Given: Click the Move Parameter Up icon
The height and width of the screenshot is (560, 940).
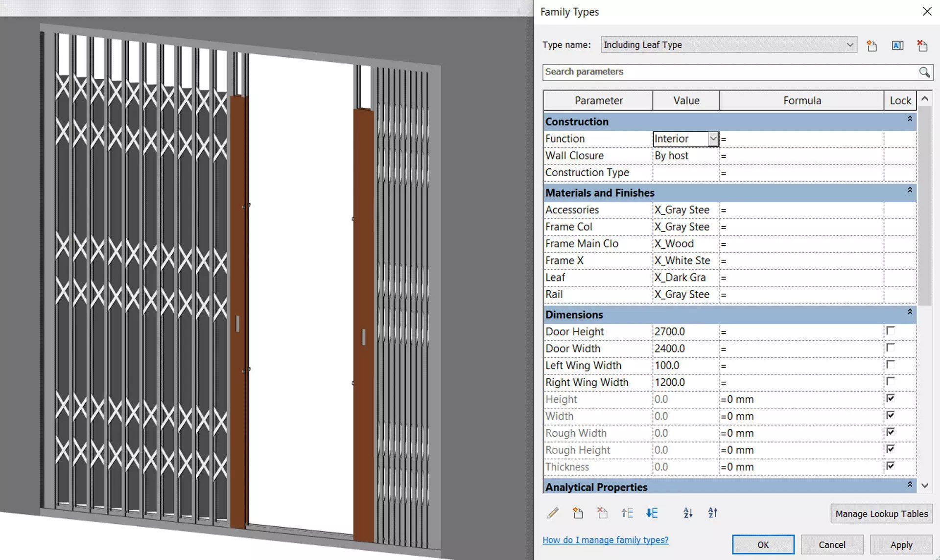Looking at the screenshot, I should [627, 513].
